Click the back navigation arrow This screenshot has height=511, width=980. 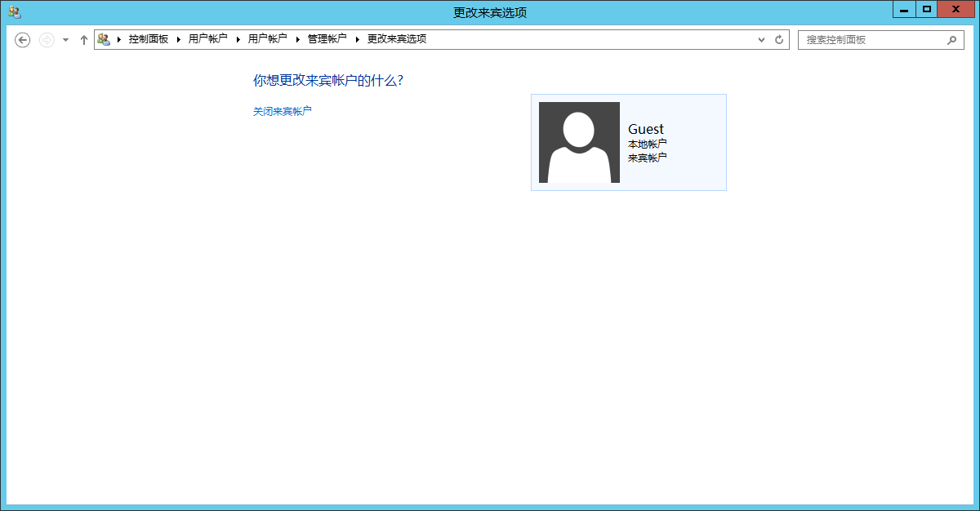pos(22,39)
